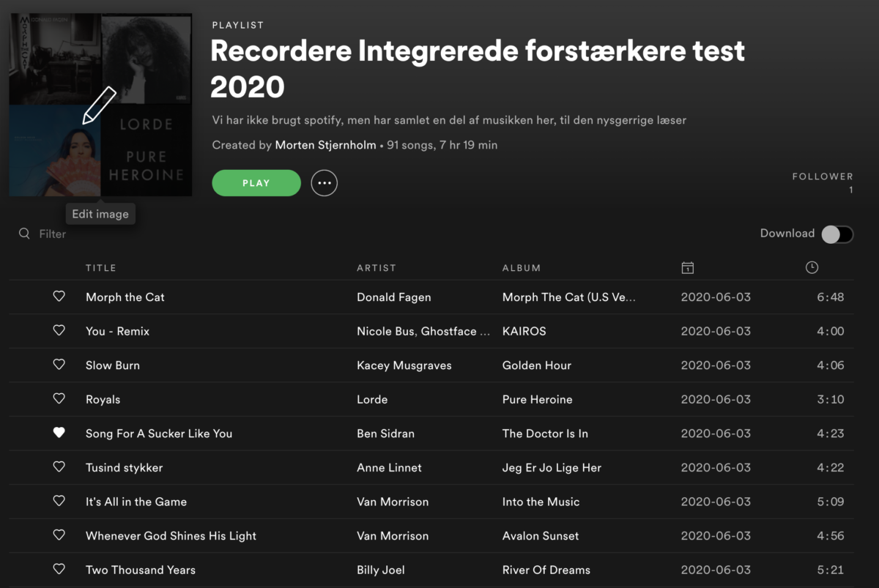Open artist Billy Joel
The image size is (879, 588).
tap(381, 570)
